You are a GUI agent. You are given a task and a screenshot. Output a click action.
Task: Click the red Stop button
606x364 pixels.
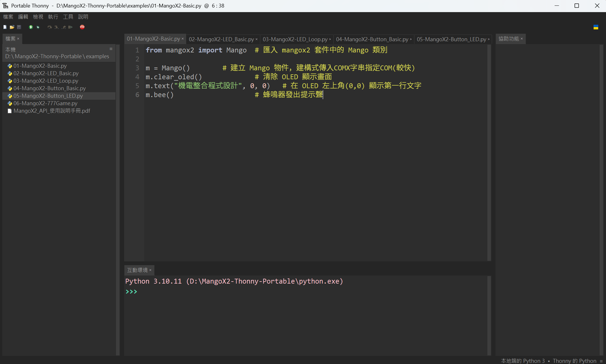82,27
